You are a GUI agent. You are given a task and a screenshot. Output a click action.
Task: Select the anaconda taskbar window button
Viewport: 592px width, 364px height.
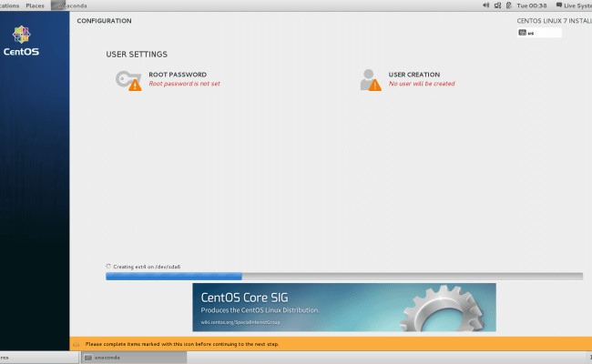pos(134,358)
